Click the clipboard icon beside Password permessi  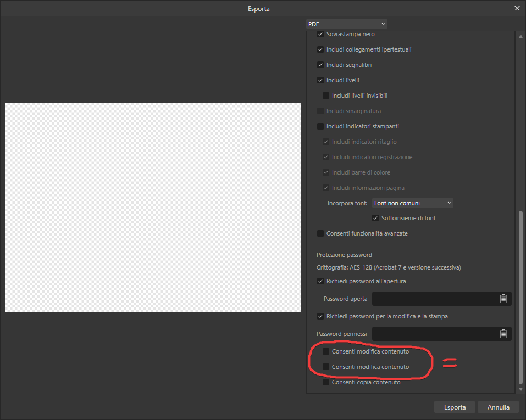(503, 334)
